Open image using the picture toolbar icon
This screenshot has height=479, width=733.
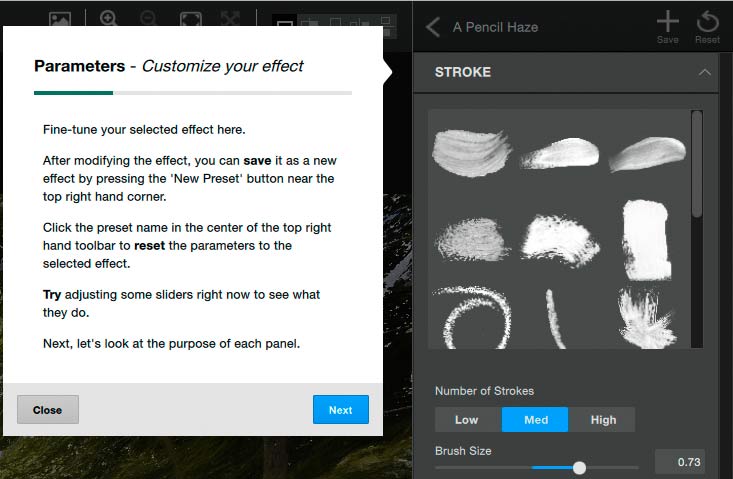(60, 20)
